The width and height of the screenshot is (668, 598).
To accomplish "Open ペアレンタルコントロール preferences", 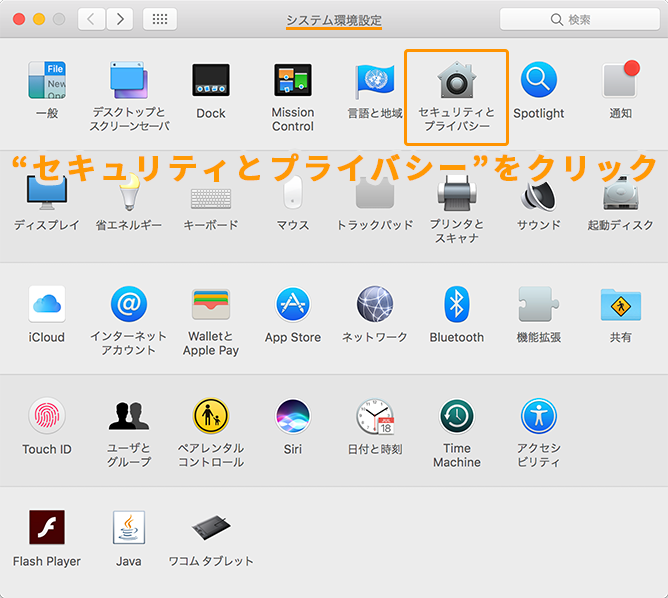I will pos(211,416).
